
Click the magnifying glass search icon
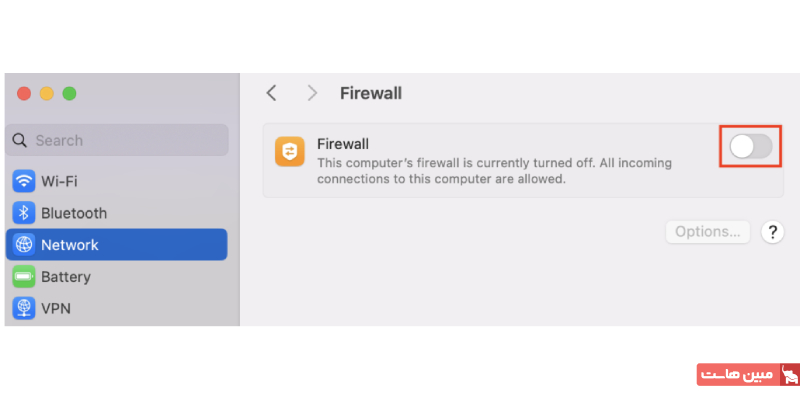(x=21, y=141)
